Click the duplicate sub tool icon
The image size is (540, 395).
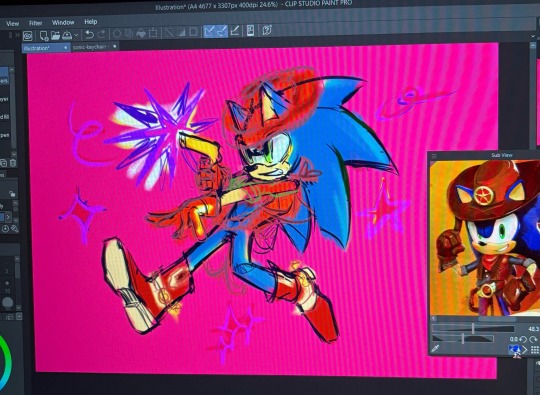click(x=4, y=163)
